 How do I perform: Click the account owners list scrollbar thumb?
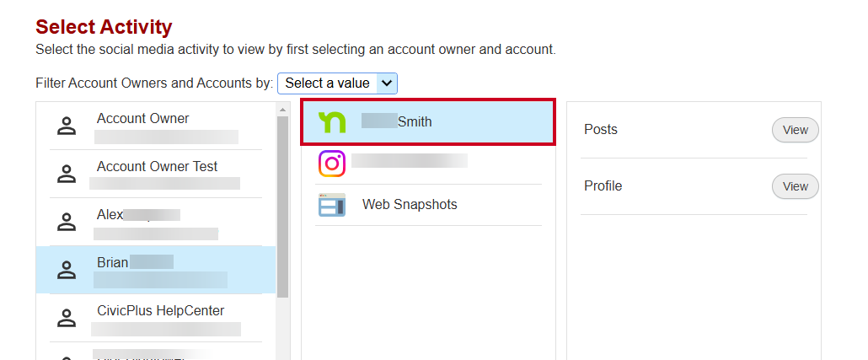[x=282, y=207]
